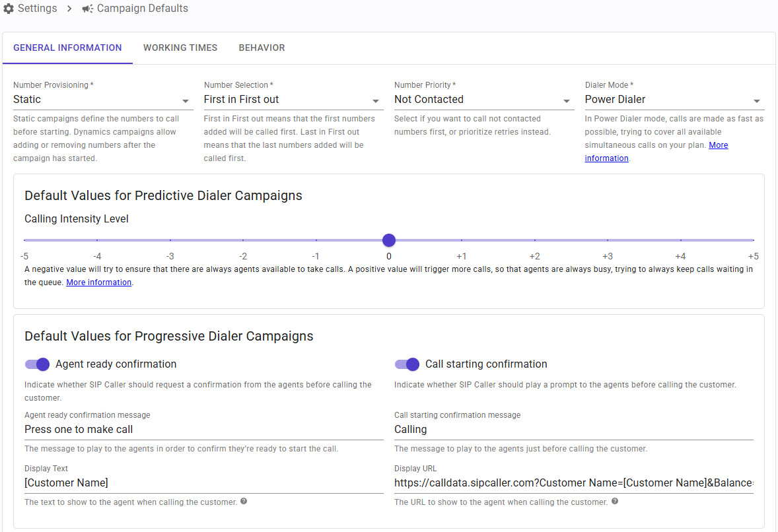Screen dimensions: 778x532
Task: Set Calling Intensity slider to +3 mark
Action: [x=608, y=240]
